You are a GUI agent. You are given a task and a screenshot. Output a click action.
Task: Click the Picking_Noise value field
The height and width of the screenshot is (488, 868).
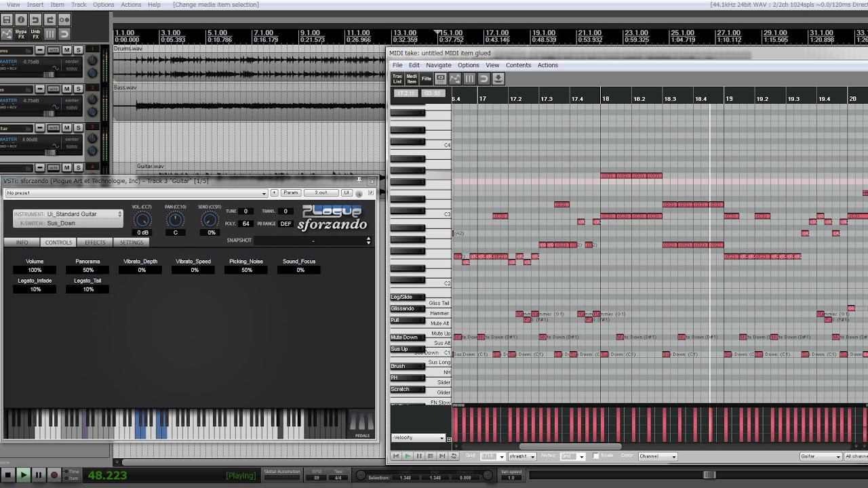pyautogui.click(x=247, y=270)
